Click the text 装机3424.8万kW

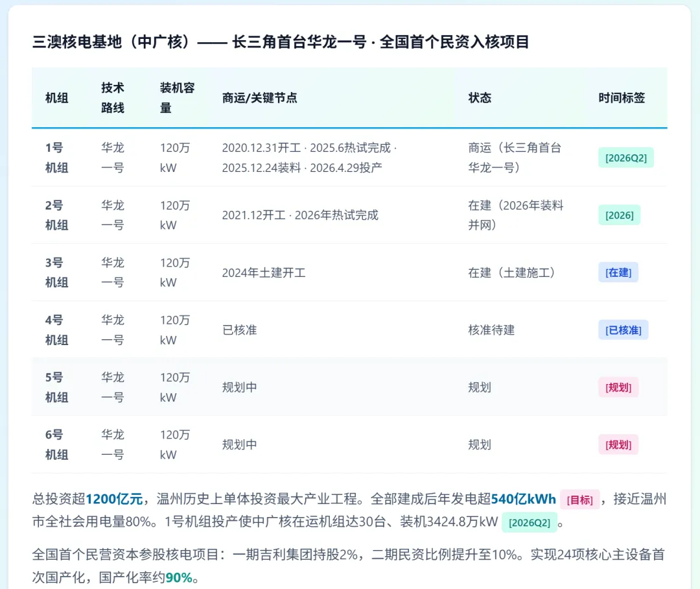click(x=449, y=522)
